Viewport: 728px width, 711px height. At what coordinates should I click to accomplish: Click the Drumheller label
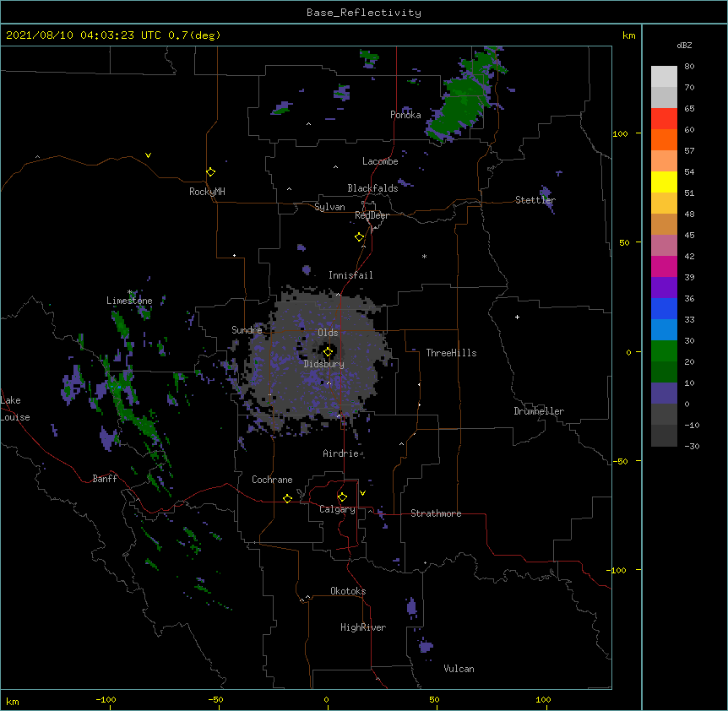point(539,411)
